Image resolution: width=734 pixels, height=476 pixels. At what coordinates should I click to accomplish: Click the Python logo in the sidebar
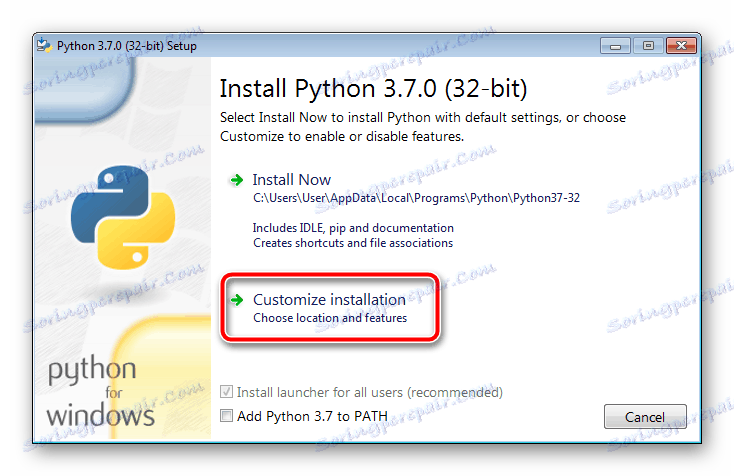click(x=123, y=217)
